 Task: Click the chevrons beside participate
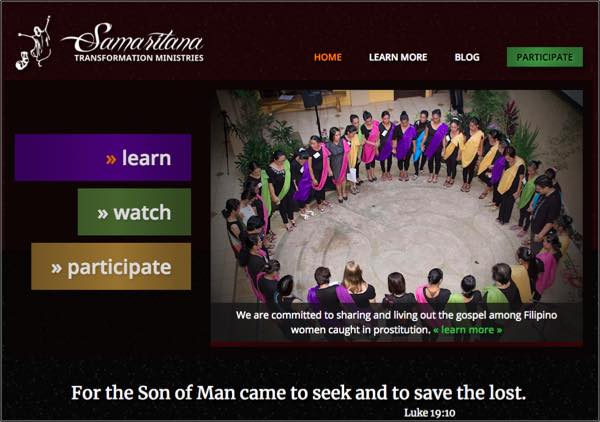pos(57,268)
